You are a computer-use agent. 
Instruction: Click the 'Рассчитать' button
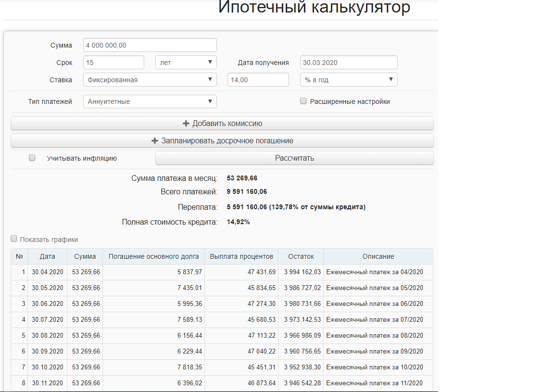pyautogui.click(x=294, y=158)
